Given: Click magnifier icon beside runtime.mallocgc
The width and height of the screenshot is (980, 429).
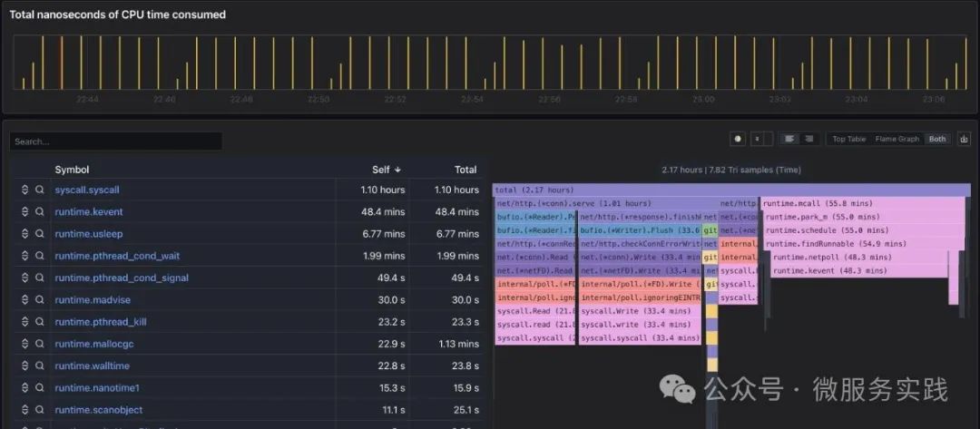Looking at the screenshot, I should (39, 344).
